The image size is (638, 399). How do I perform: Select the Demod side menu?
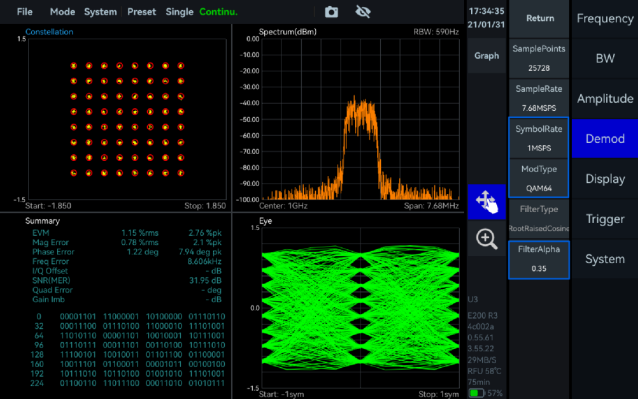[x=605, y=139]
